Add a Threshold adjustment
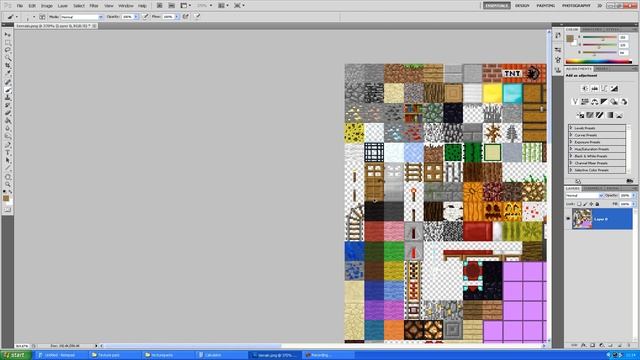Screen dimensions: 640x360 click(x=599, y=115)
